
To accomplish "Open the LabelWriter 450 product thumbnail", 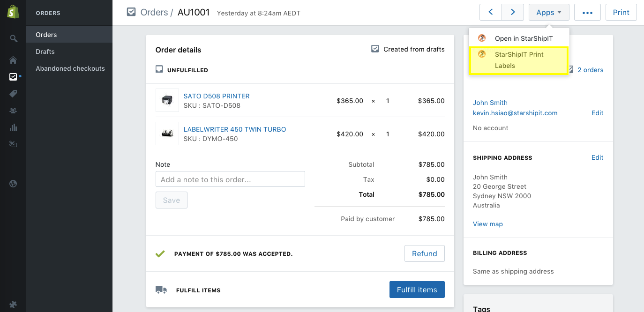I will pyautogui.click(x=167, y=134).
